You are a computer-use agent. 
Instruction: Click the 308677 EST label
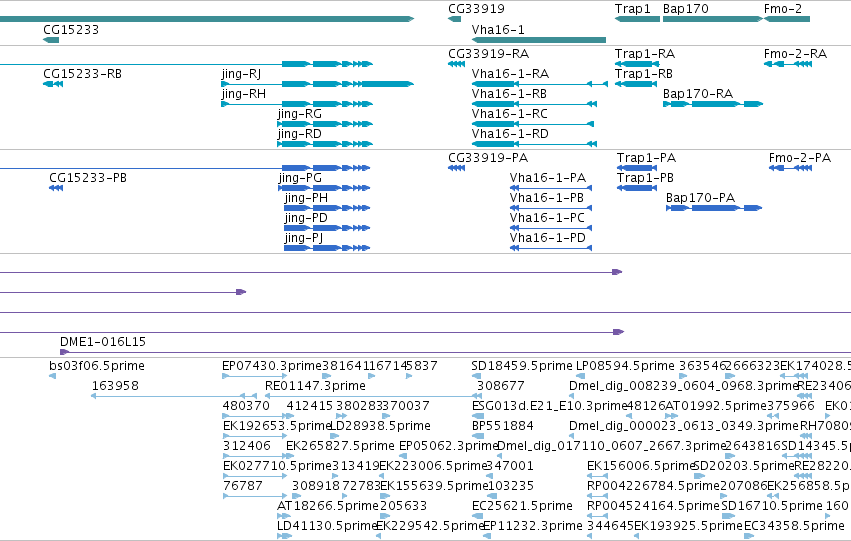(x=501, y=386)
